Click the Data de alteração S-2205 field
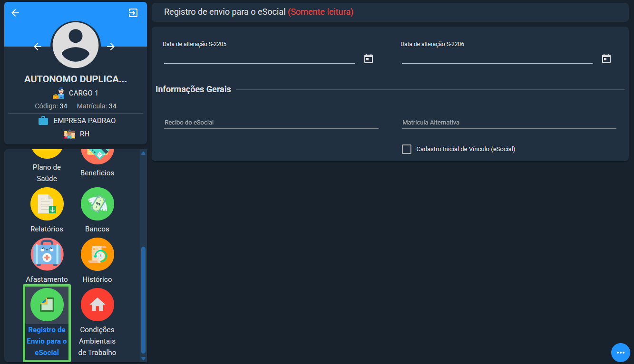Screen dimensions: 634x364 259,57
